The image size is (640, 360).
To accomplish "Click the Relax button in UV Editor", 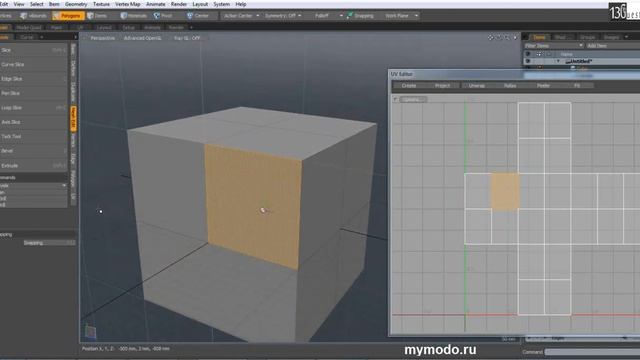I will [510, 85].
